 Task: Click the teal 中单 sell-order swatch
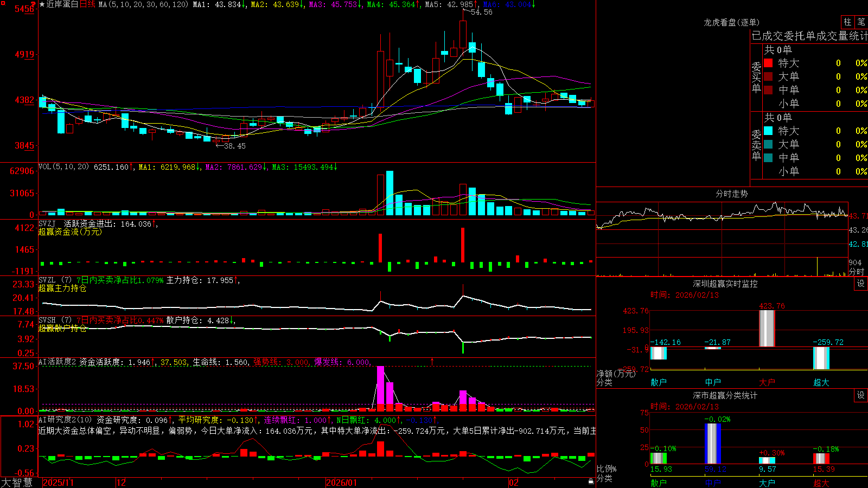pos(768,158)
